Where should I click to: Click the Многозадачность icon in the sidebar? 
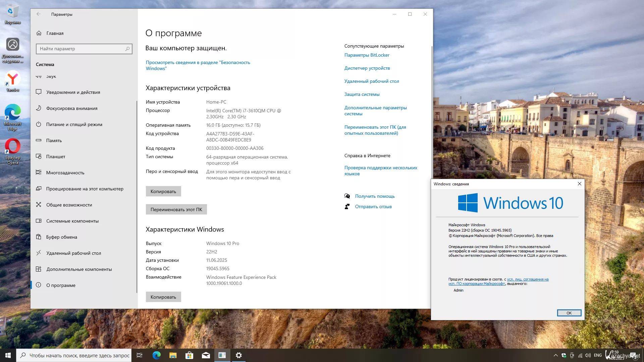(x=39, y=173)
